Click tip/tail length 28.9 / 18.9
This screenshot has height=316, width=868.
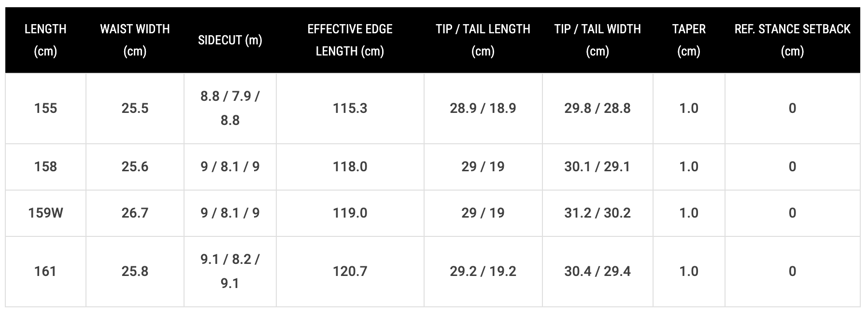click(x=483, y=108)
